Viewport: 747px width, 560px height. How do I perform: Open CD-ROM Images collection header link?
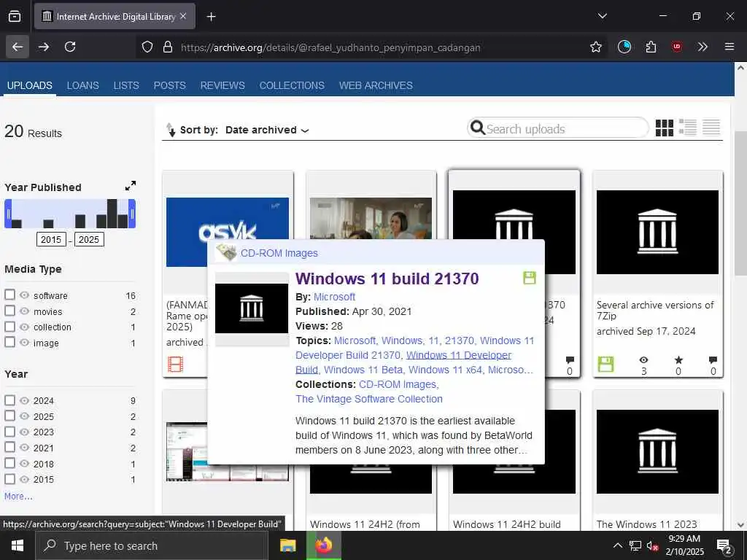click(279, 253)
